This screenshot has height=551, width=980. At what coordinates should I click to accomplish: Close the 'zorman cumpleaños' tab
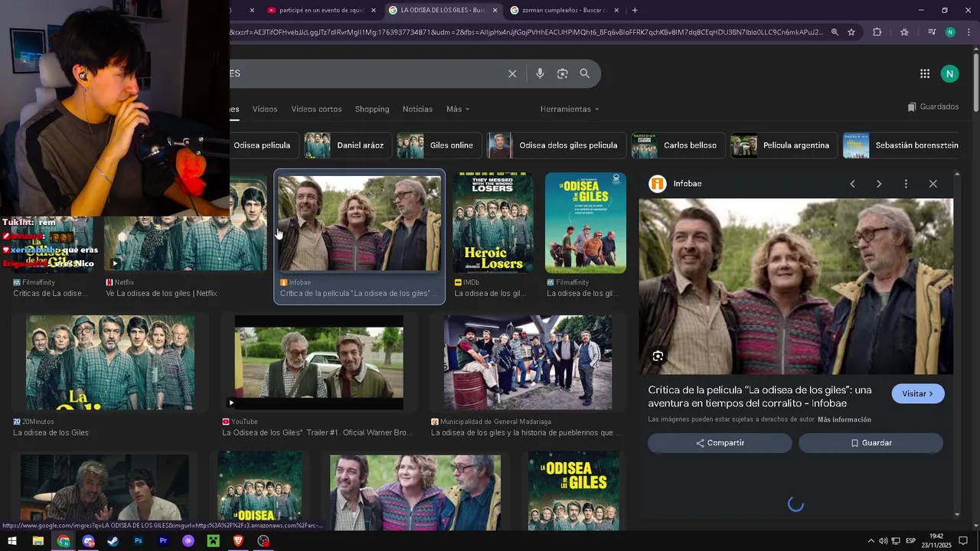click(616, 10)
